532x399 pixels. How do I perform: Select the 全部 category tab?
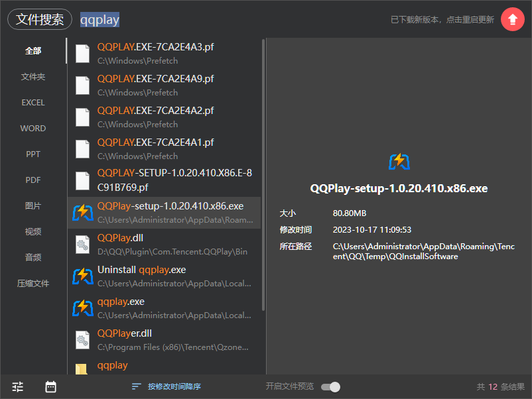[x=33, y=51]
